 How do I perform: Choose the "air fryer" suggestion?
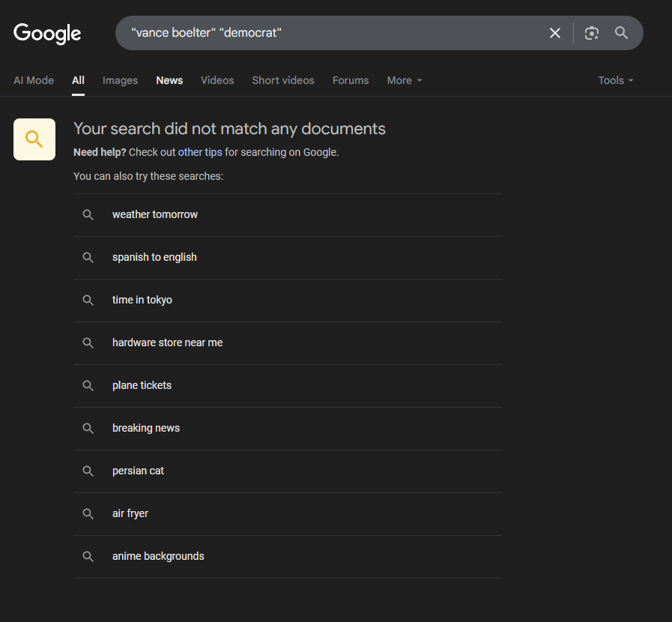click(x=288, y=513)
